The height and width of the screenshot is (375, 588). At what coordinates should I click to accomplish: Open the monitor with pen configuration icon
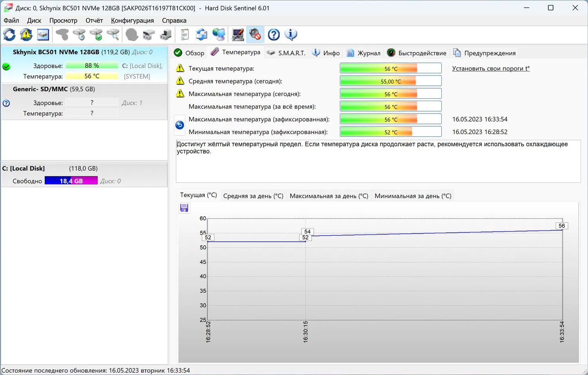tap(238, 35)
